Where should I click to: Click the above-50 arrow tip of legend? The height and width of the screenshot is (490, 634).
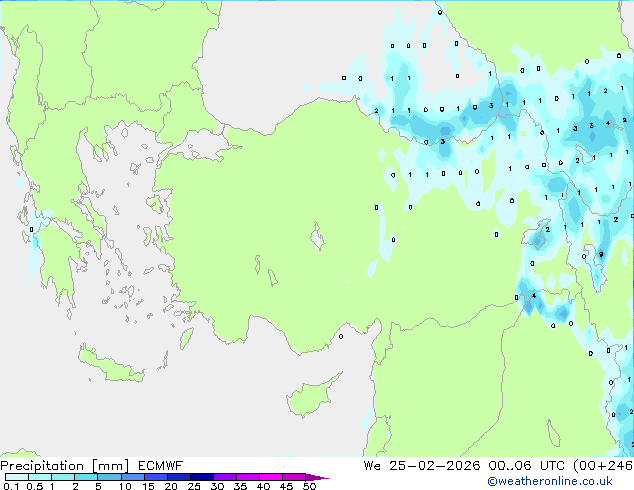pos(317,477)
